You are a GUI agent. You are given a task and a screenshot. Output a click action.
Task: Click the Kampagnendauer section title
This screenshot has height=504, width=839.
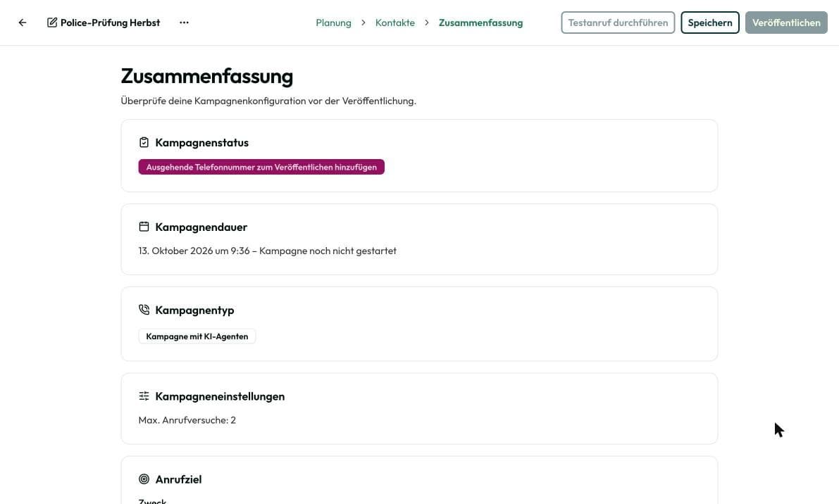point(201,227)
